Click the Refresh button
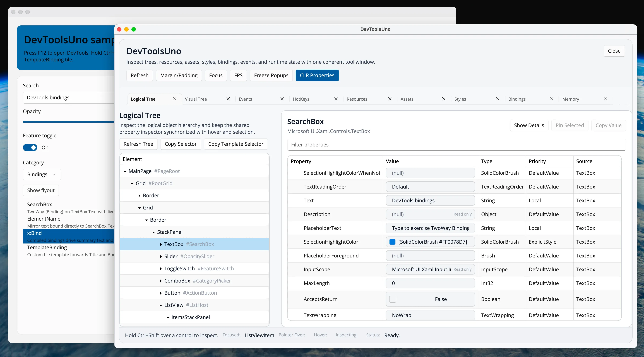 pyautogui.click(x=140, y=76)
